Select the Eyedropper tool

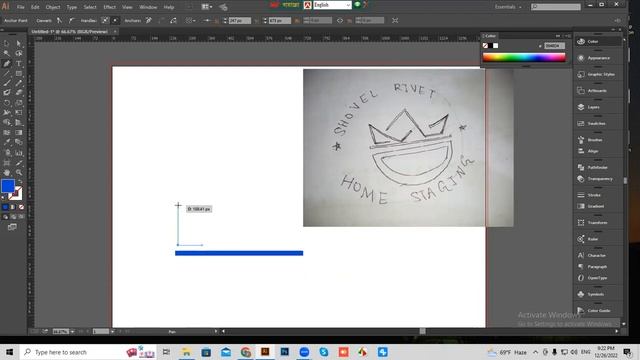coord(7,142)
